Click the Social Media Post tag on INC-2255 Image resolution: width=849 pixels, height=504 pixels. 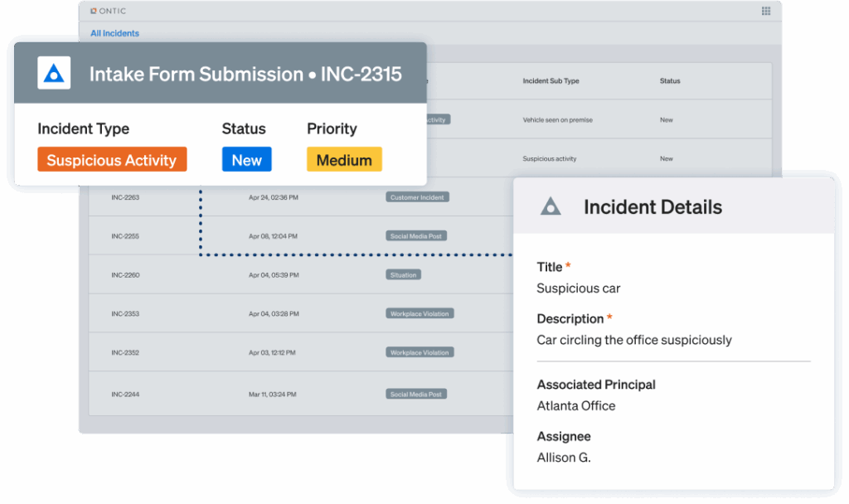point(416,236)
